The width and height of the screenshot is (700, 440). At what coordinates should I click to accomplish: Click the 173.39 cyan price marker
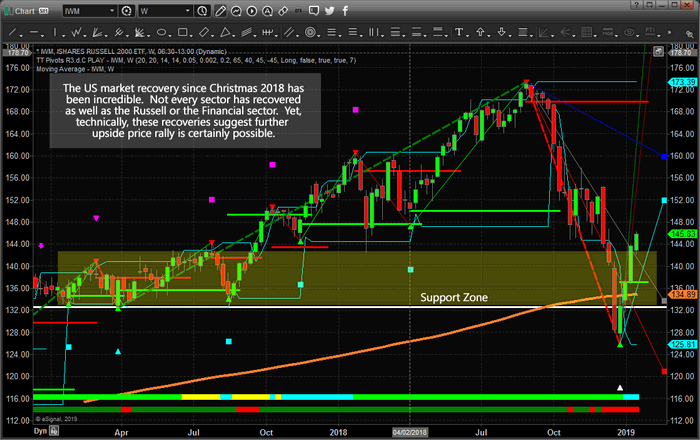[682, 82]
